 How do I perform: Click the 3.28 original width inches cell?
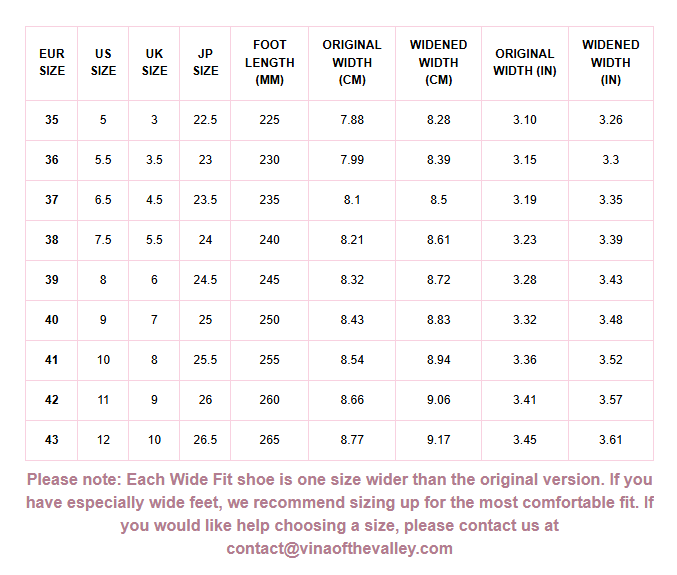[x=524, y=280]
